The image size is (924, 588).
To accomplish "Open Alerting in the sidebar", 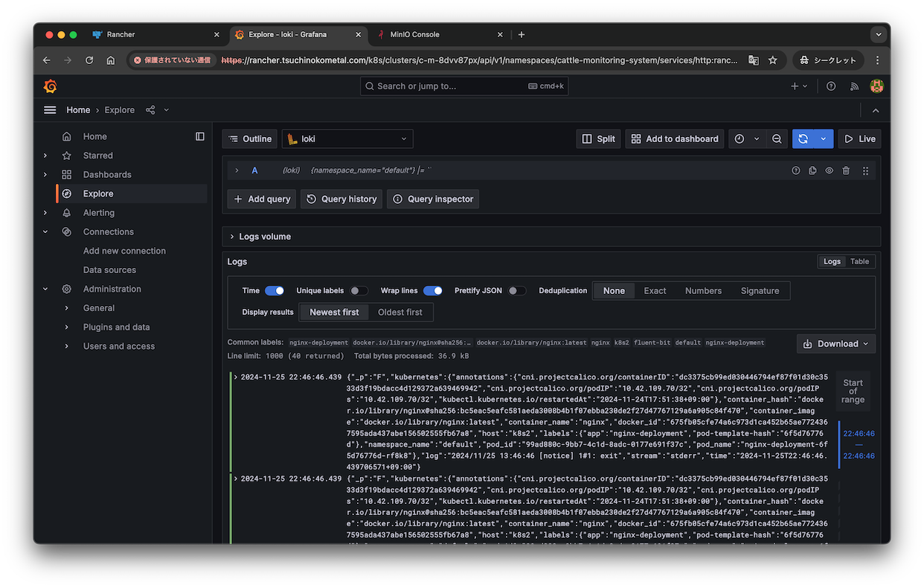I will (99, 213).
